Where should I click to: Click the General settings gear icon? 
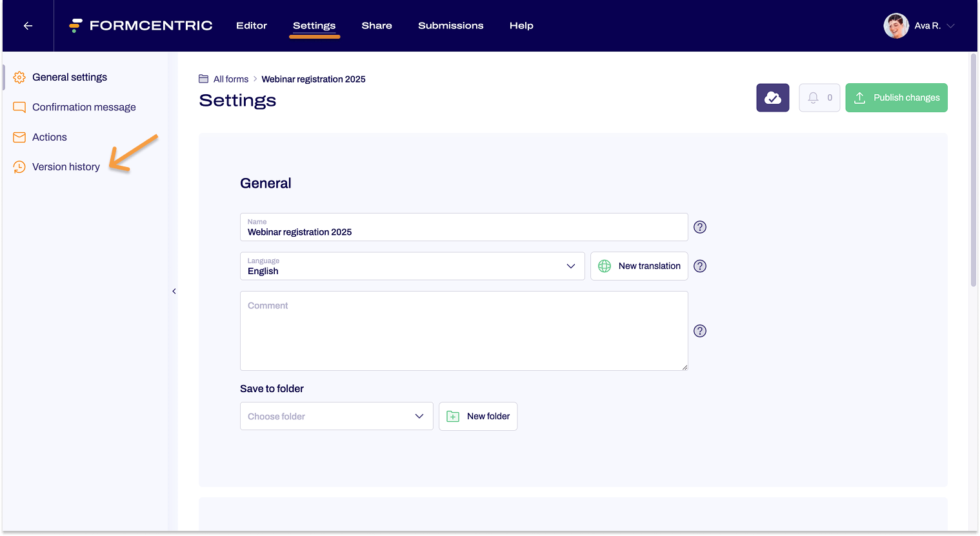19,77
